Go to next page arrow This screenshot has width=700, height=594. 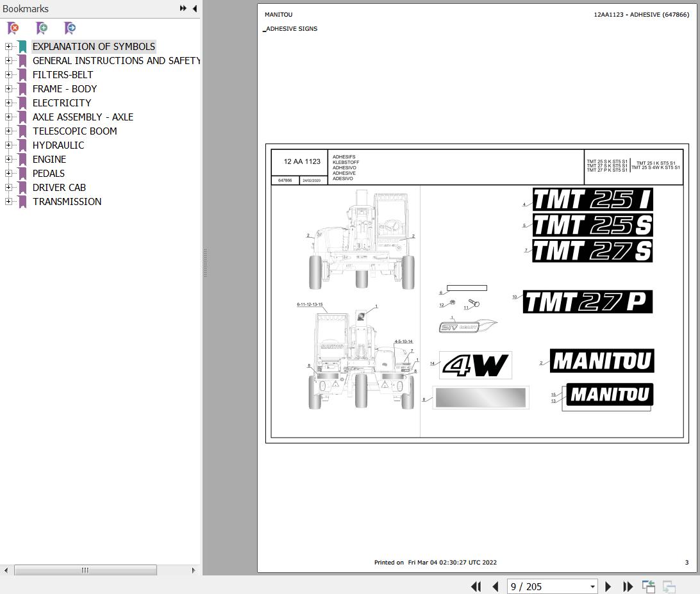pos(608,586)
